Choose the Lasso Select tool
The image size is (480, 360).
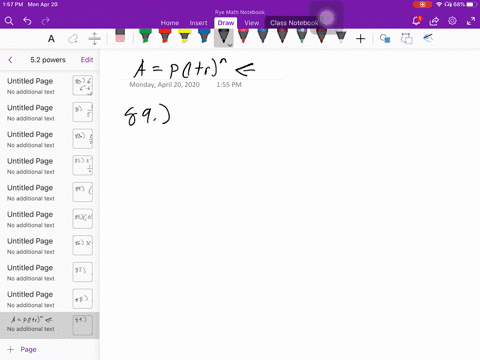click(73, 39)
